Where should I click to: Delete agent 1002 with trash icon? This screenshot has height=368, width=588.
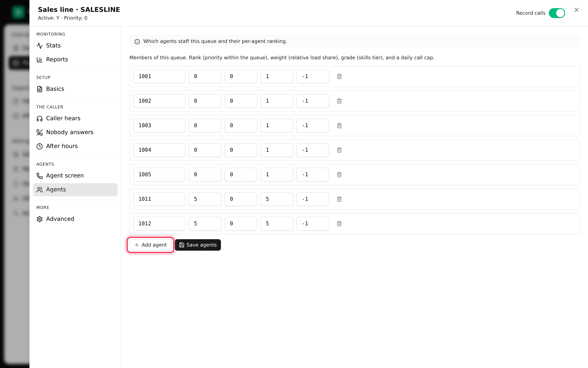pos(339,101)
